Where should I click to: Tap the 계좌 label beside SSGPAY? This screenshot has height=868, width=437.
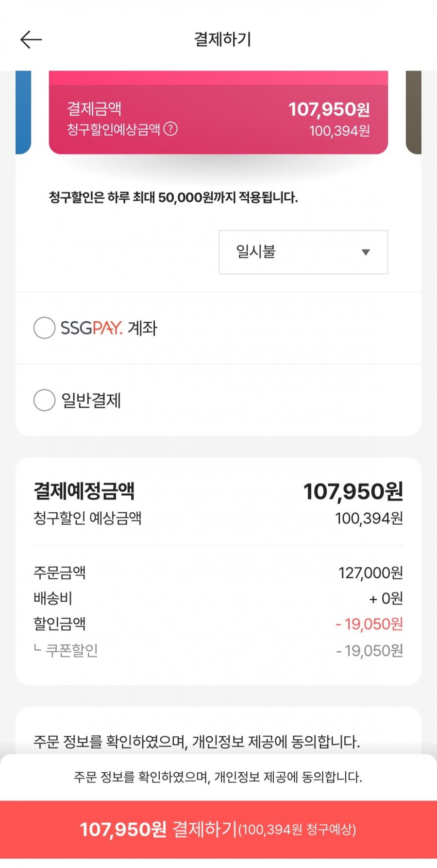coord(142,328)
